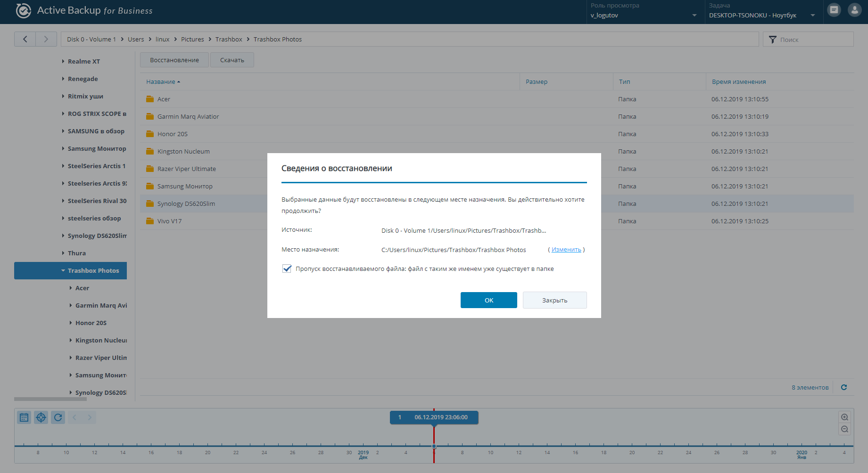The image size is (868, 473).
Task: Expand the Thura tree node
Action: [x=63, y=253]
